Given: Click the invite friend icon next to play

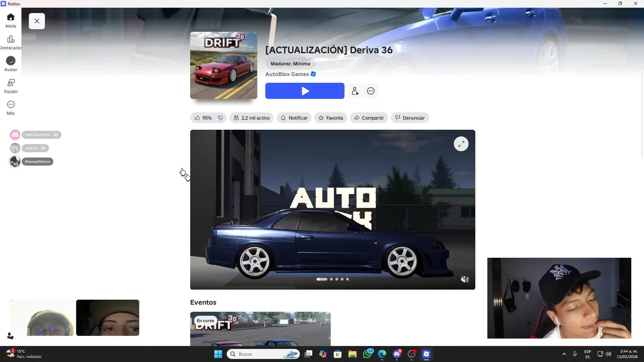Looking at the screenshot, I should pyautogui.click(x=355, y=91).
